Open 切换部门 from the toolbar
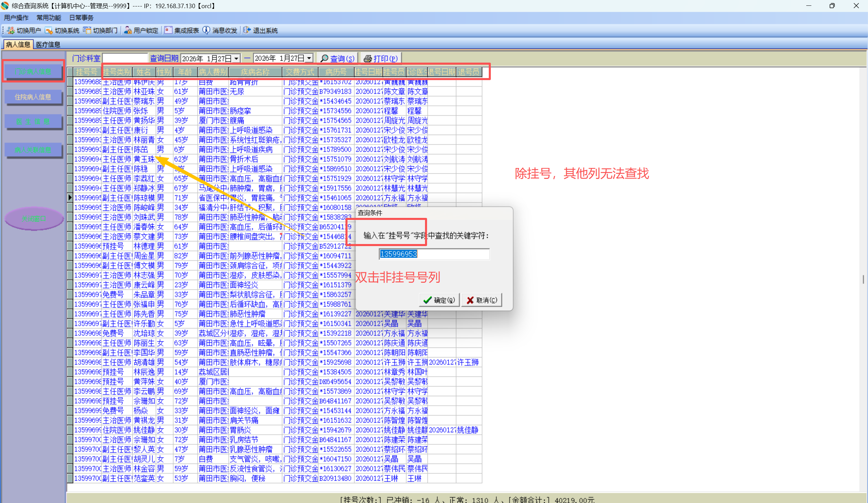868x503 pixels. [87, 30]
